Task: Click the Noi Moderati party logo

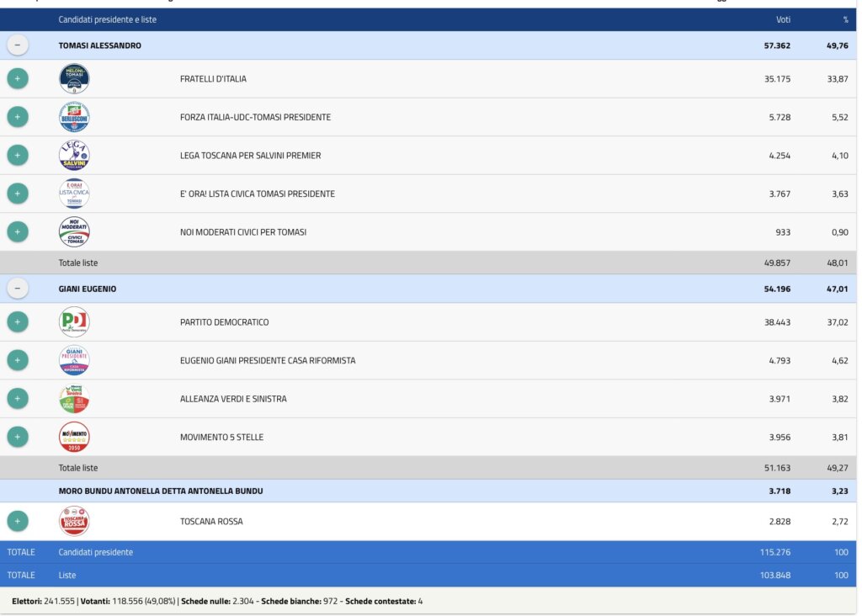Action: 74,231
